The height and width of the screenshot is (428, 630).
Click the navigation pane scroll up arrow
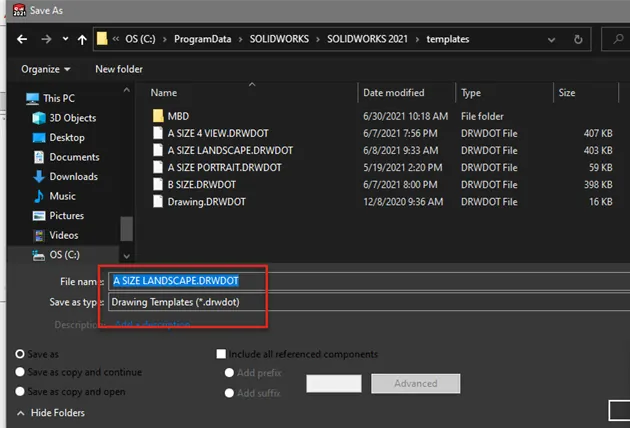(x=127, y=90)
